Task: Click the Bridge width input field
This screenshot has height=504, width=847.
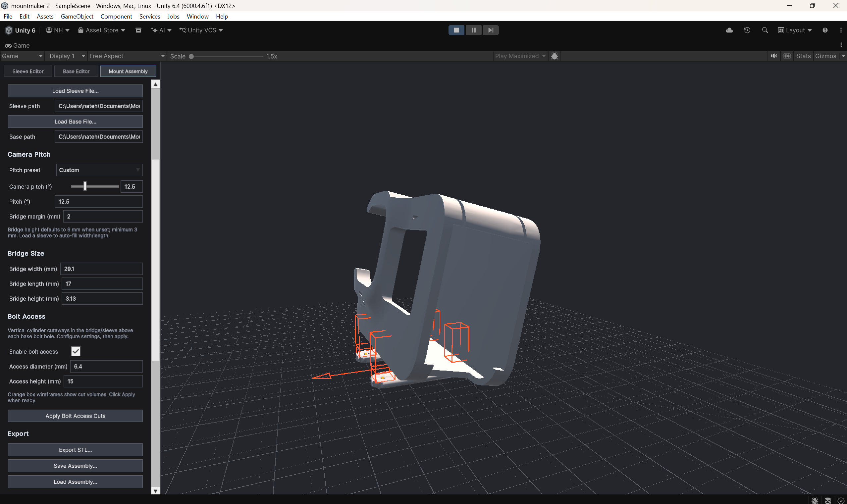Action: pyautogui.click(x=102, y=269)
